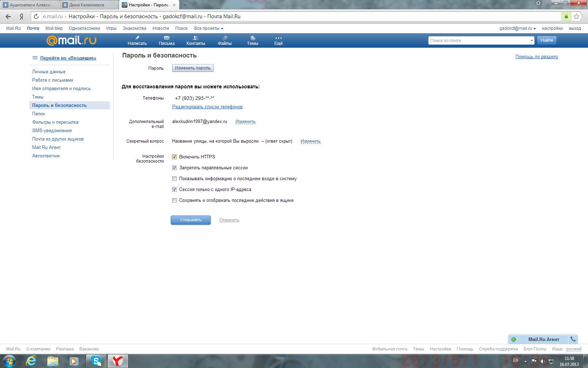Open Windows Explorer from the taskbar
The width and height of the screenshot is (588, 368).
(52, 361)
